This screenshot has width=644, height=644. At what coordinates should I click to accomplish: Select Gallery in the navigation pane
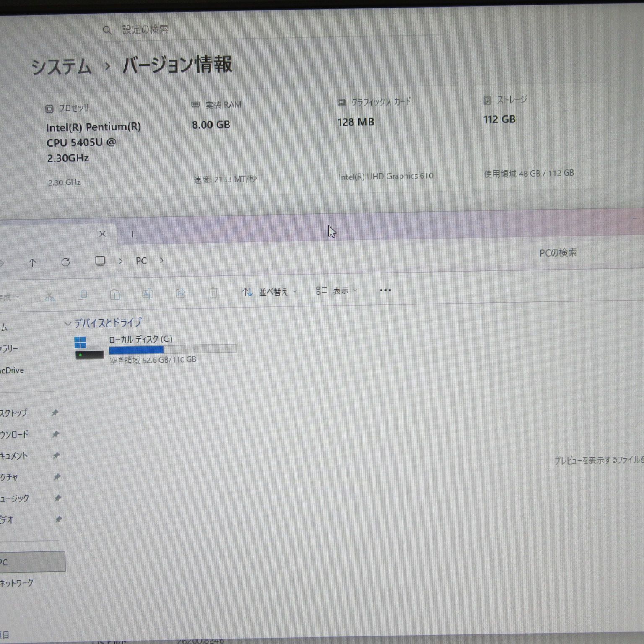pyautogui.click(x=9, y=348)
